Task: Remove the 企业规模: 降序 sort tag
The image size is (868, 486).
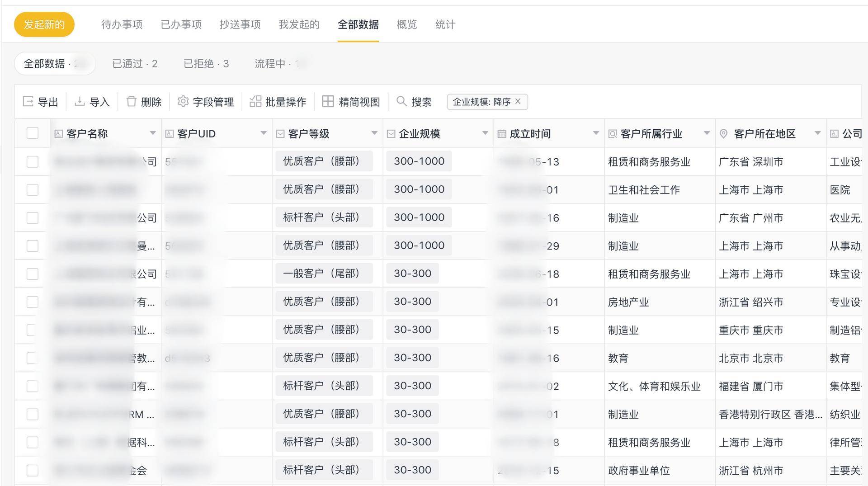Action: (518, 102)
